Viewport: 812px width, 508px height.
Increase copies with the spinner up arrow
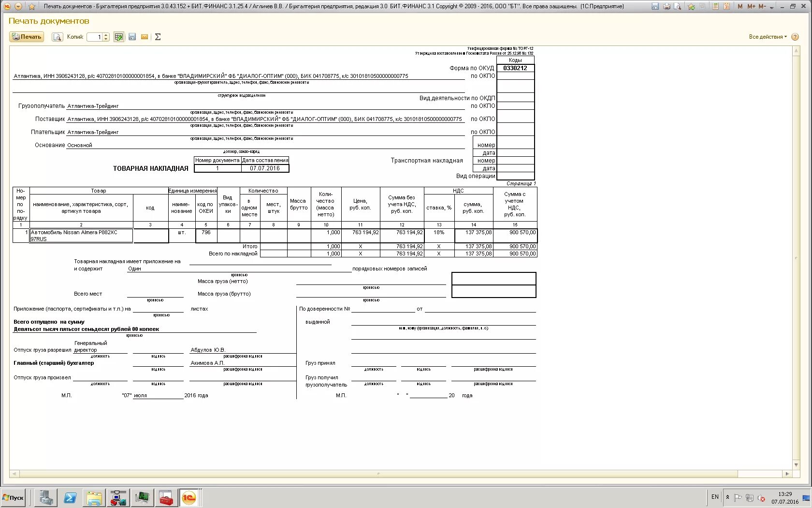click(x=106, y=35)
